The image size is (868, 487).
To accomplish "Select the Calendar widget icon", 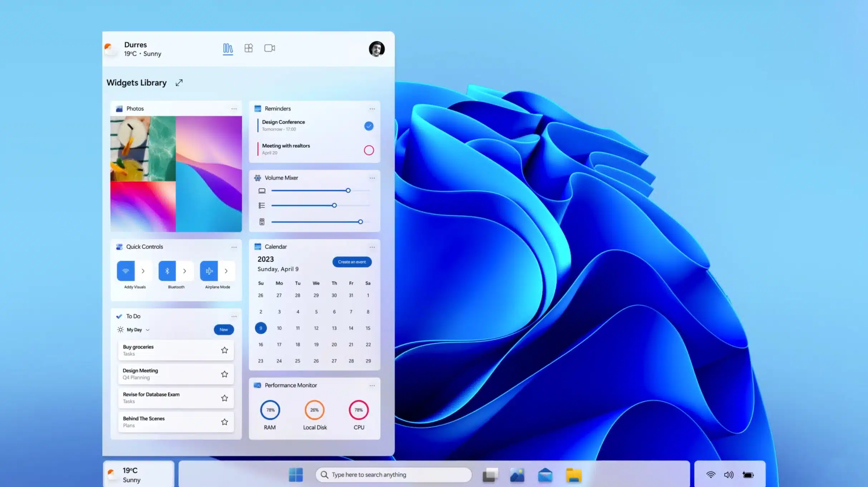I will coord(258,246).
